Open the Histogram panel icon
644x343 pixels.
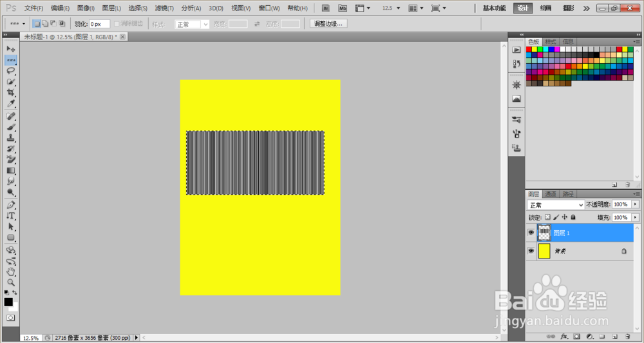(516, 99)
